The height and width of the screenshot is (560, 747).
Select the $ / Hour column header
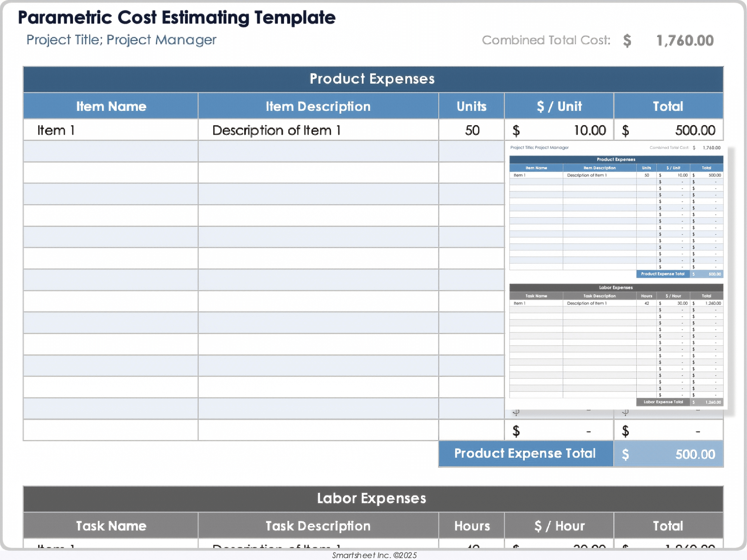coord(559,526)
